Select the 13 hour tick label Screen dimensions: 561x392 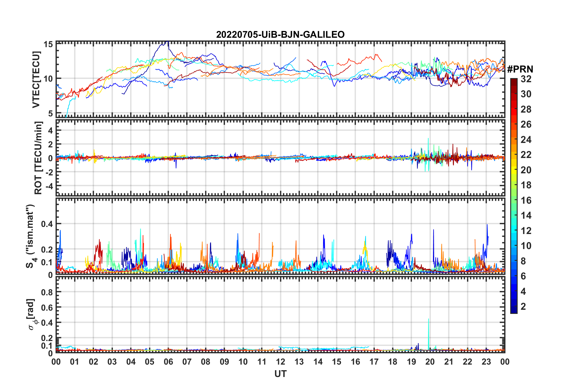pyautogui.click(x=299, y=362)
